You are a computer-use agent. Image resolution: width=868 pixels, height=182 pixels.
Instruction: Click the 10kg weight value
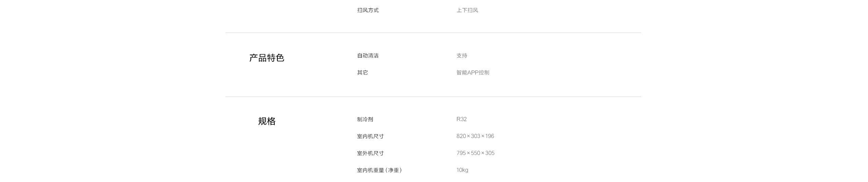462,170
